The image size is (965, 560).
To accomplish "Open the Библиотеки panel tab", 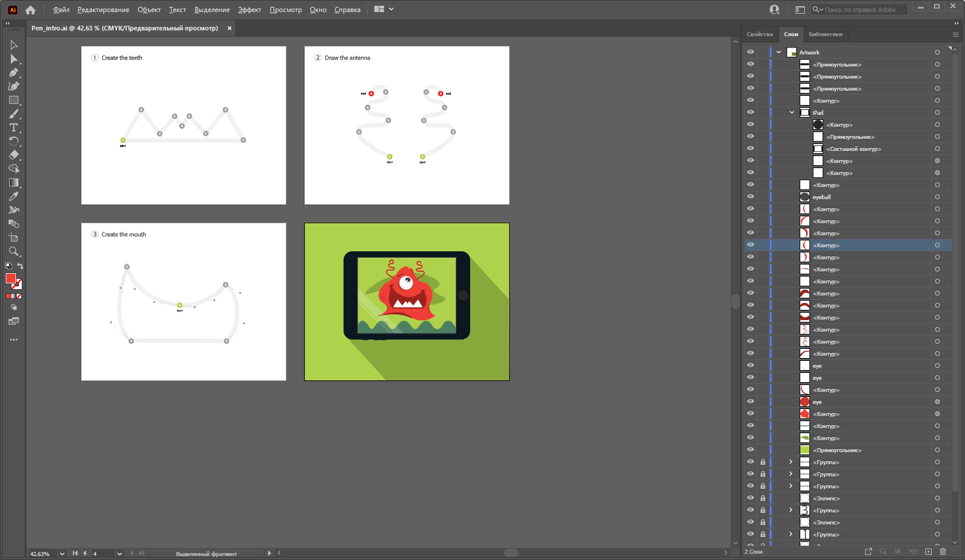I will pos(825,34).
